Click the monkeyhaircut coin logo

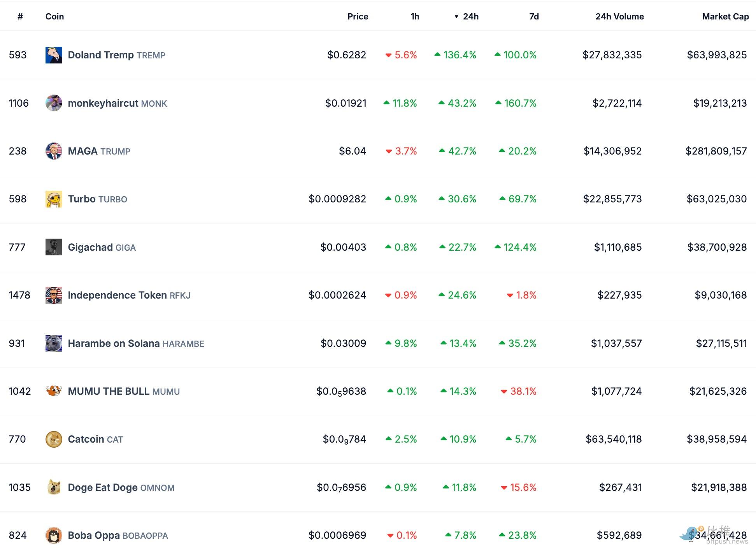[54, 103]
